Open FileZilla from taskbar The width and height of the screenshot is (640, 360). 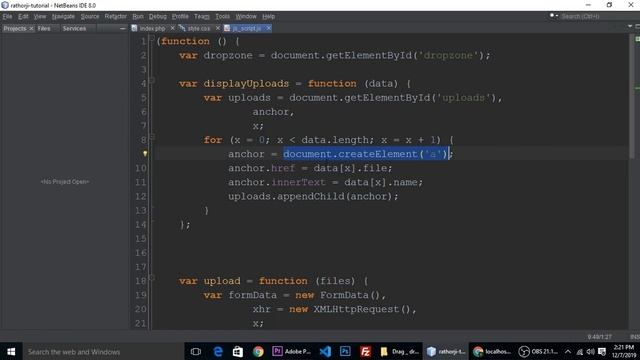[x=365, y=351]
